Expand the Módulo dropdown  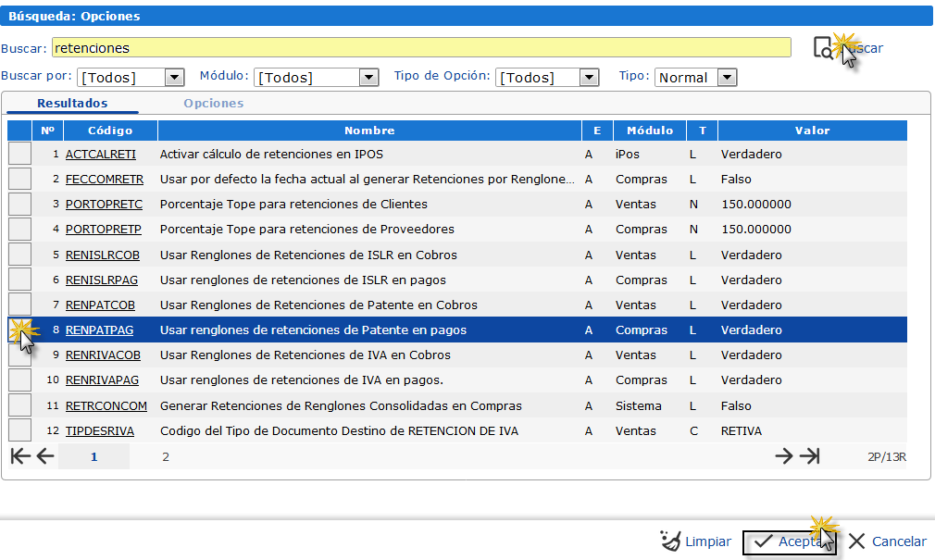click(x=368, y=78)
